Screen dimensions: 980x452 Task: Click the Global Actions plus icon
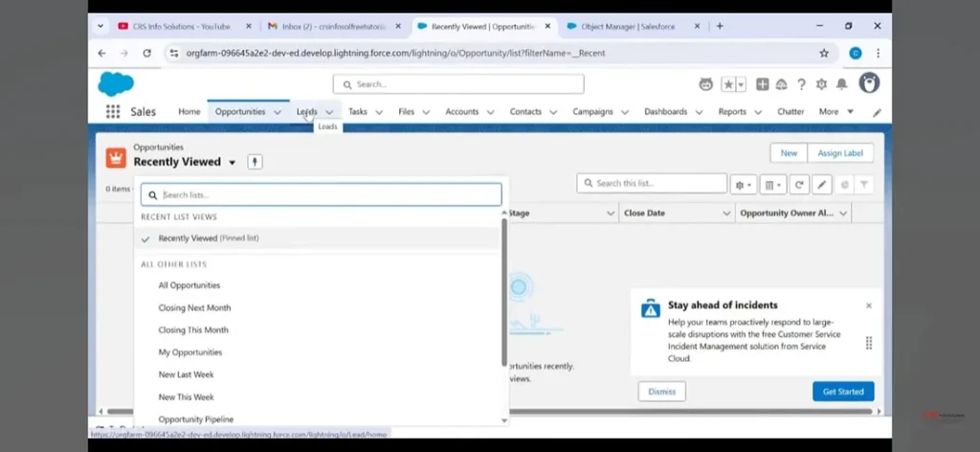pos(763,84)
